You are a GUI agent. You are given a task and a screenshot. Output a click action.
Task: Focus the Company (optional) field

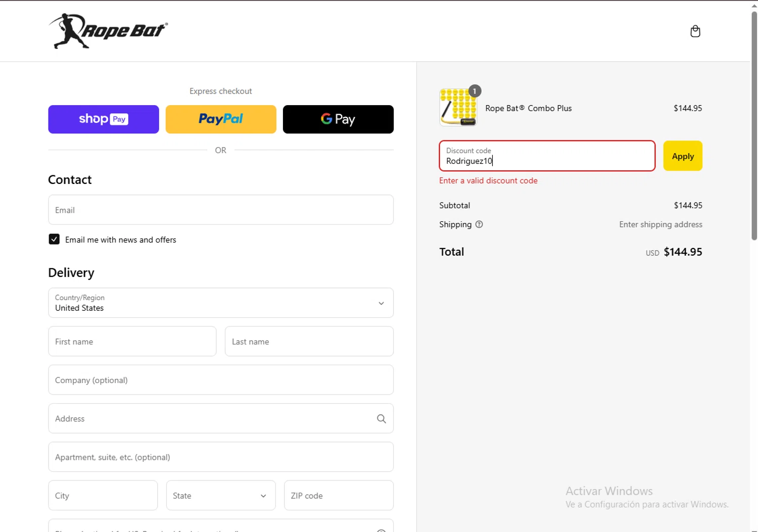tap(221, 380)
